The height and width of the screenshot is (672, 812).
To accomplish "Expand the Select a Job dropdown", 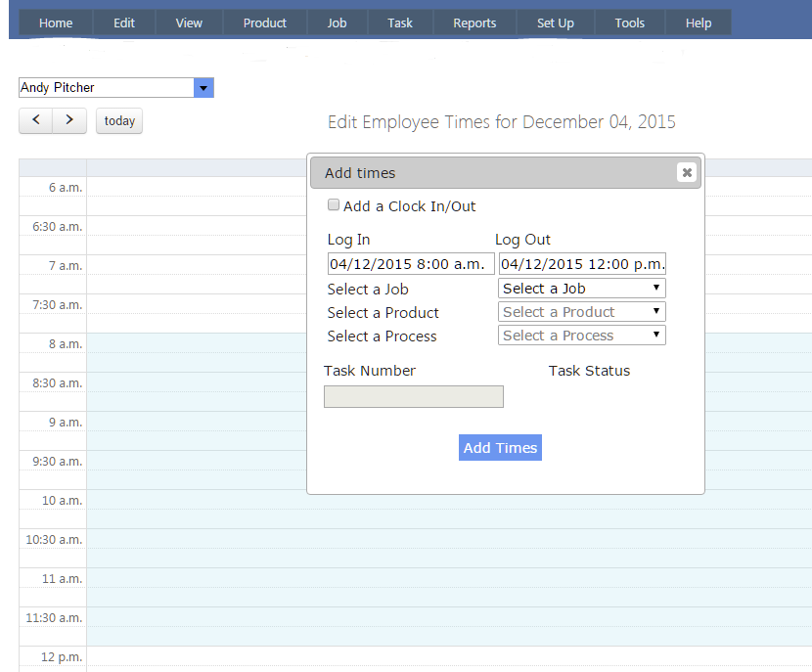I will 582,289.
